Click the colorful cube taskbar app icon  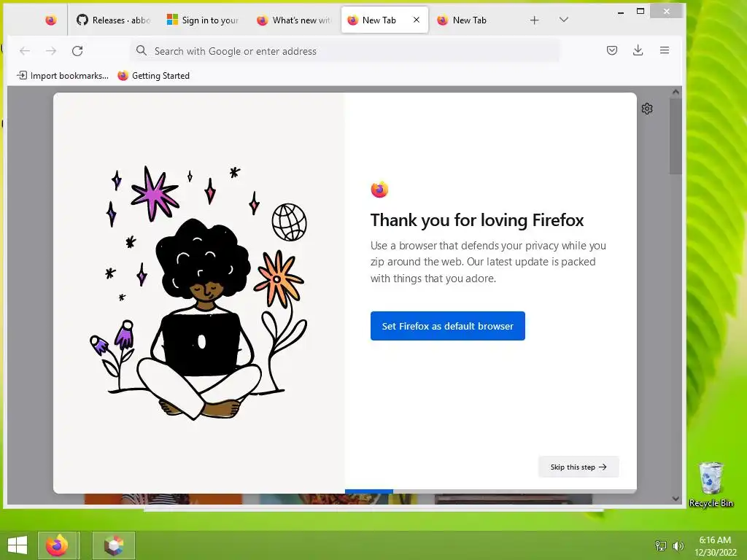(x=114, y=545)
